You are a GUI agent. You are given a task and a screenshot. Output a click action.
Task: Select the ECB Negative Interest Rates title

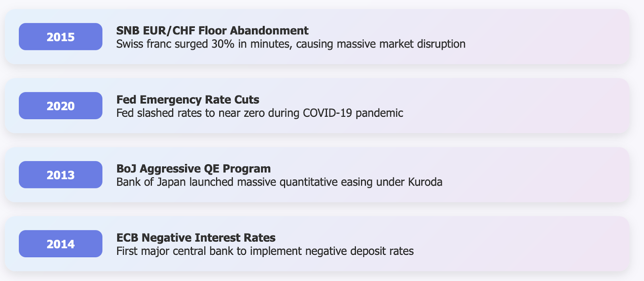(x=196, y=238)
